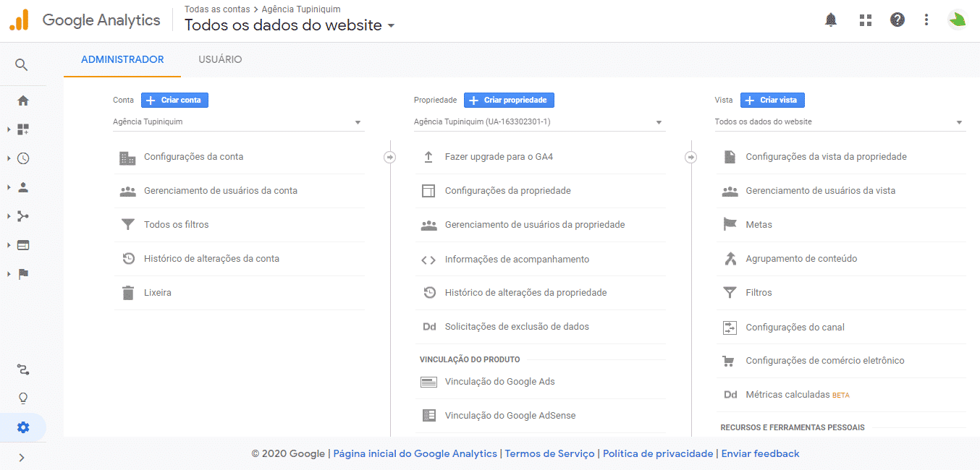Click the Admin gear icon
This screenshot has width=980, height=470.
click(23, 427)
